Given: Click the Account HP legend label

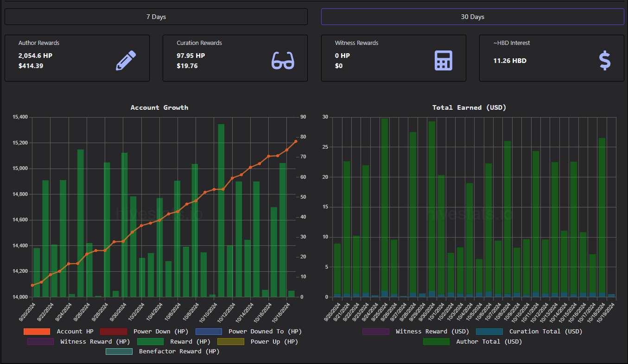Looking at the screenshot, I should pyautogui.click(x=75, y=332).
